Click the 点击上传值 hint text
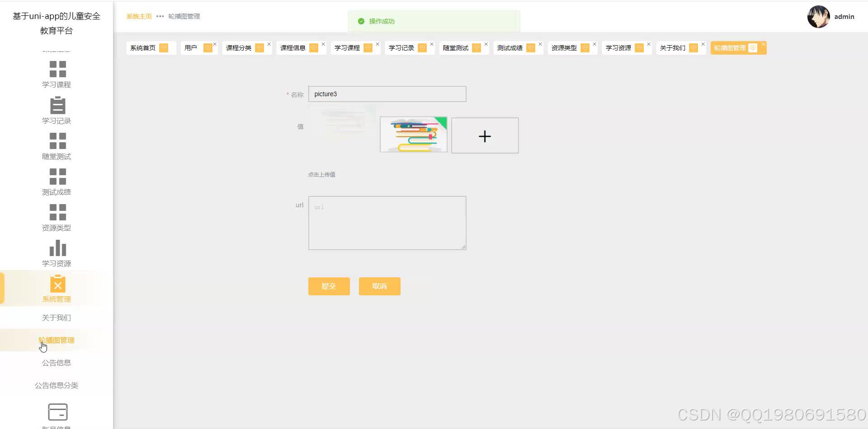The image size is (868, 429). [321, 174]
